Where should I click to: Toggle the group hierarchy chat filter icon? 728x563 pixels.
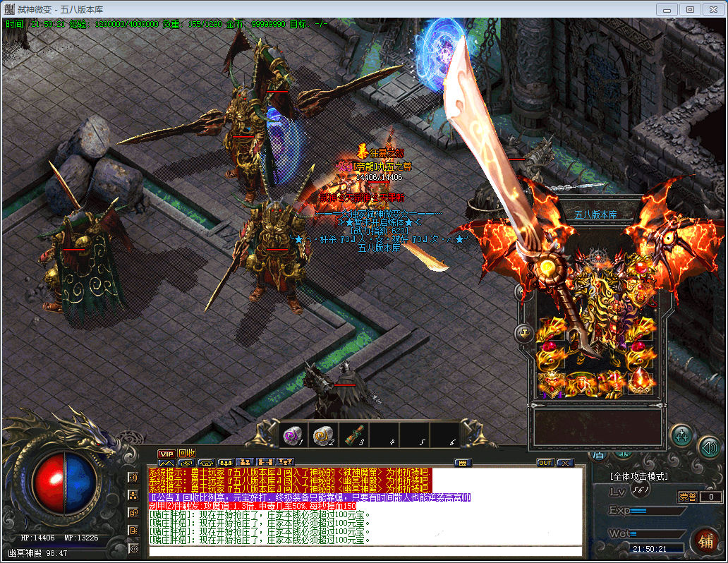tap(133, 495)
